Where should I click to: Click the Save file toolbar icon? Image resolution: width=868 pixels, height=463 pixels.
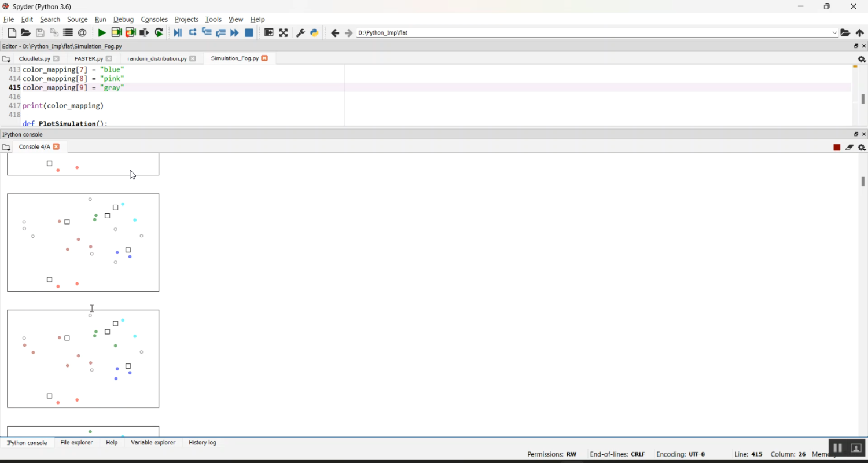[40, 33]
